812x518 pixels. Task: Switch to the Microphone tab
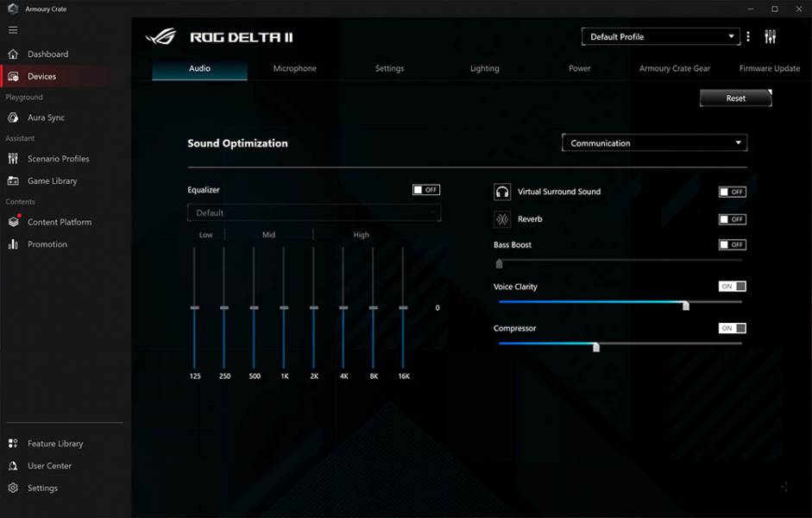(294, 68)
